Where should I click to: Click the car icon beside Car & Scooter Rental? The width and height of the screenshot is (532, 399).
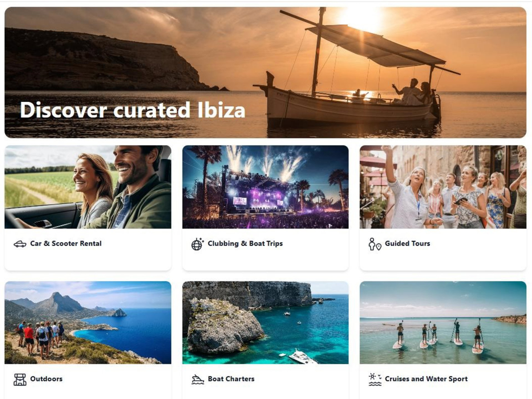[20, 244]
